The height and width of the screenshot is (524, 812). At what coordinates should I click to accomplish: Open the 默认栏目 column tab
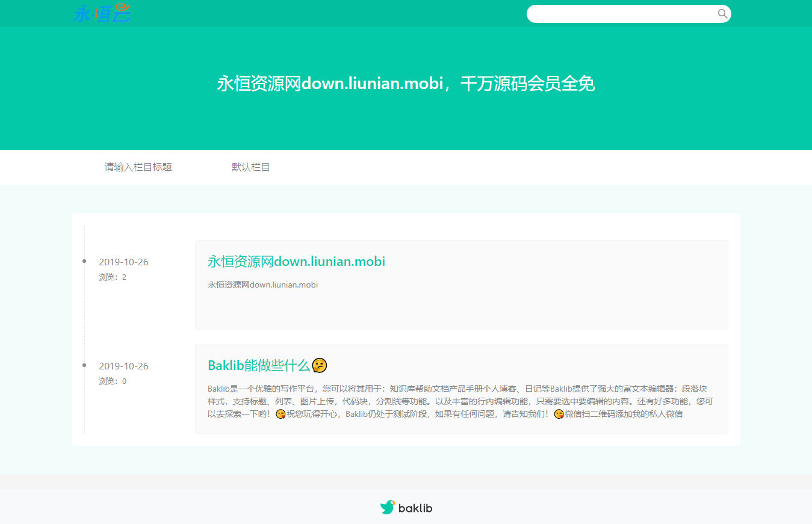(x=251, y=167)
